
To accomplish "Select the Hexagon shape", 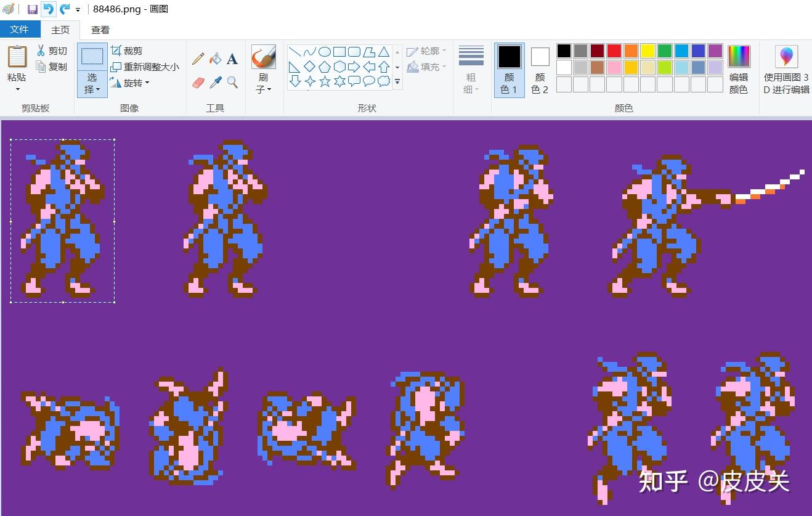I will [339, 67].
